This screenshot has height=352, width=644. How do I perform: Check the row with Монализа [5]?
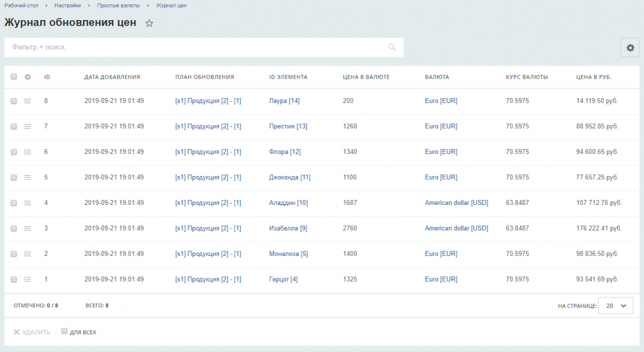[14, 254]
